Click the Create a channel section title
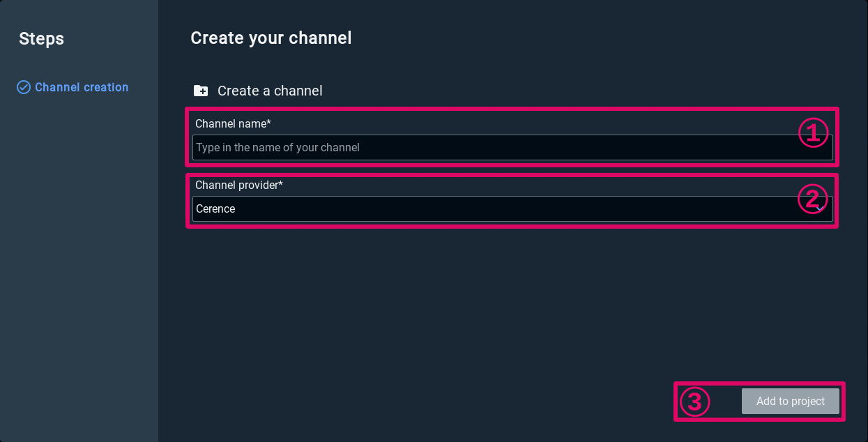868x442 pixels. click(x=270, y=91)
